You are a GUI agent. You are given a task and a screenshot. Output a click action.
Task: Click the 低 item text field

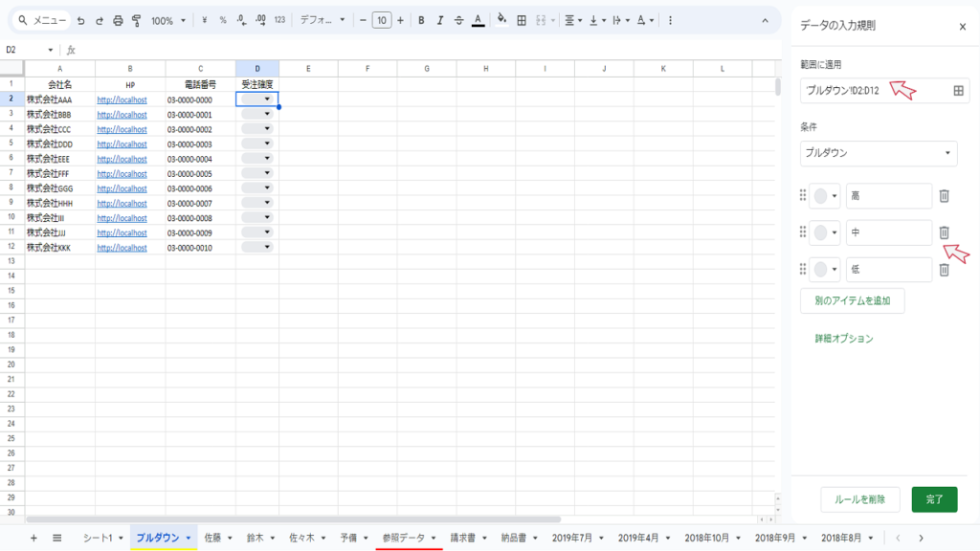(888, 270)
